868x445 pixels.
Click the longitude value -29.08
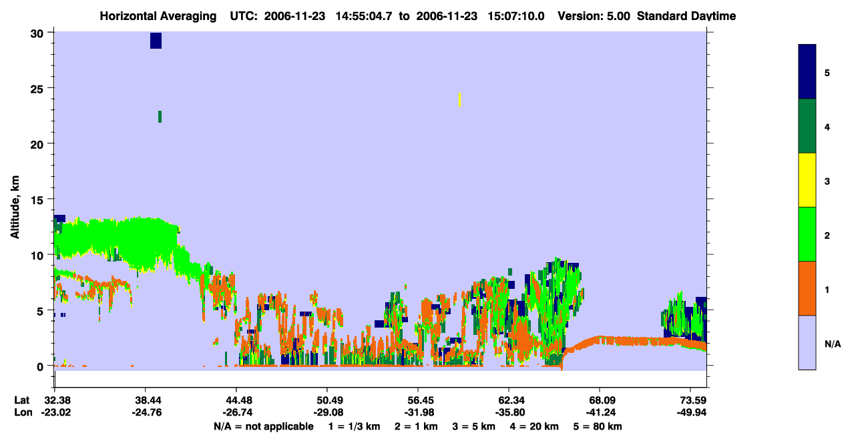pyautogui.click(x=327, y=412)
